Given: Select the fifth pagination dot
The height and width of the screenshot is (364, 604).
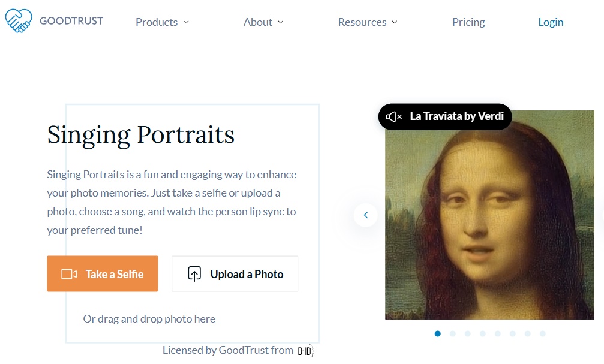Looking at the screenshot, I should pos(498,333).
